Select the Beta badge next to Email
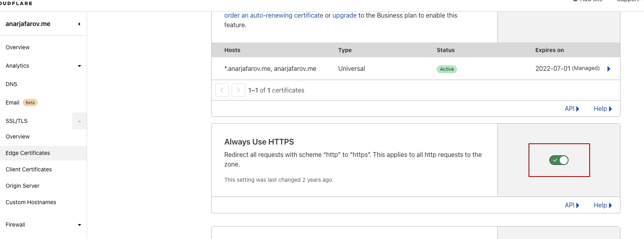 30,102
